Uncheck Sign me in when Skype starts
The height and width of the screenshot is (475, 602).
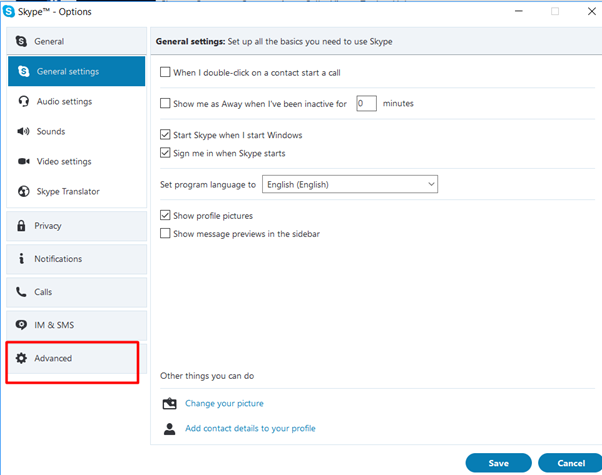pyautogui.click(x=165, y=153)
